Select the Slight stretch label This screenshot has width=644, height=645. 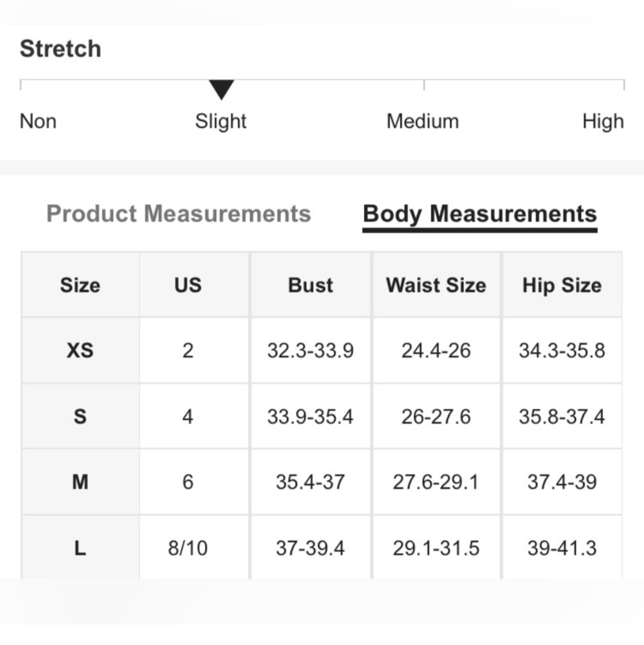(221, 122)
